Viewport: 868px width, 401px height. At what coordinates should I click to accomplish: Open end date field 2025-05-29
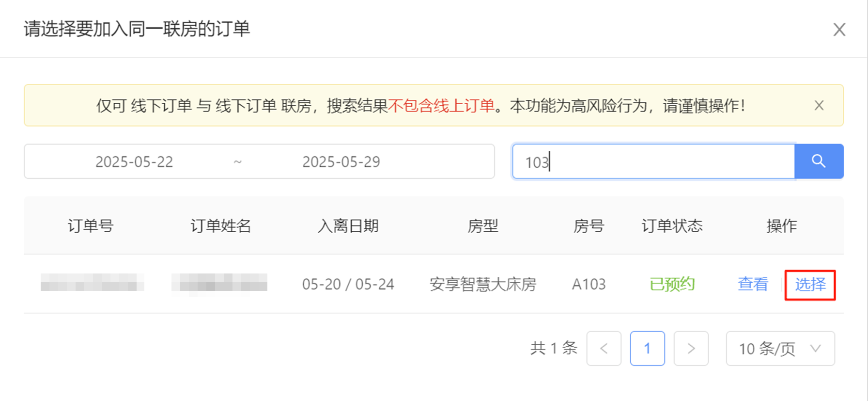coord(341,161)
